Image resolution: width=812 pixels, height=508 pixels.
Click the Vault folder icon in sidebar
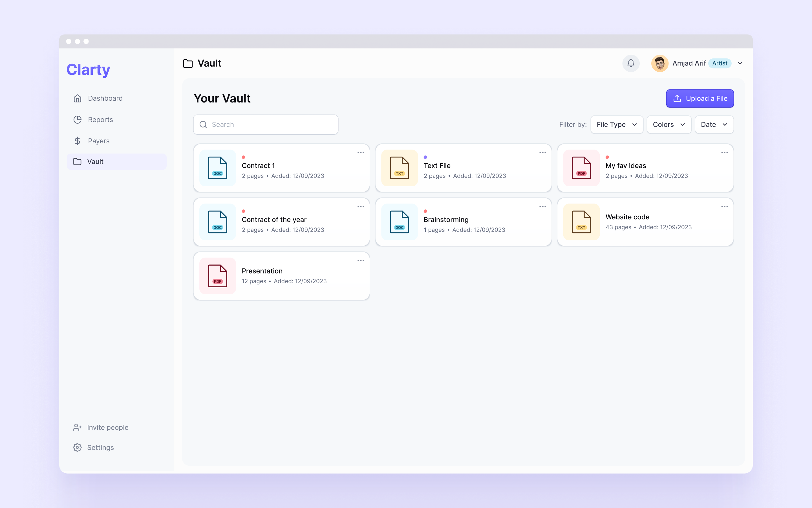click(77, 162)
